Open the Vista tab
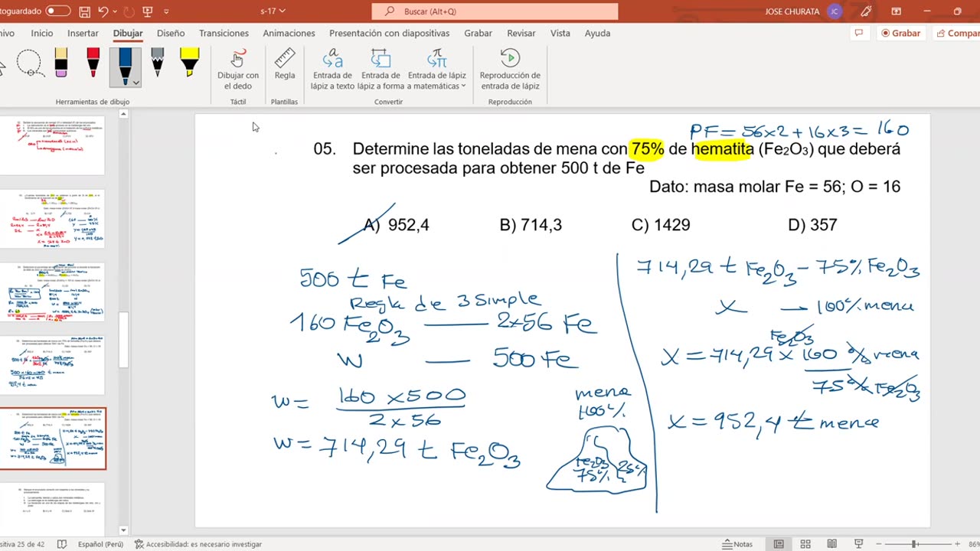This screenshot has width=980, height=551. [560, 33]
